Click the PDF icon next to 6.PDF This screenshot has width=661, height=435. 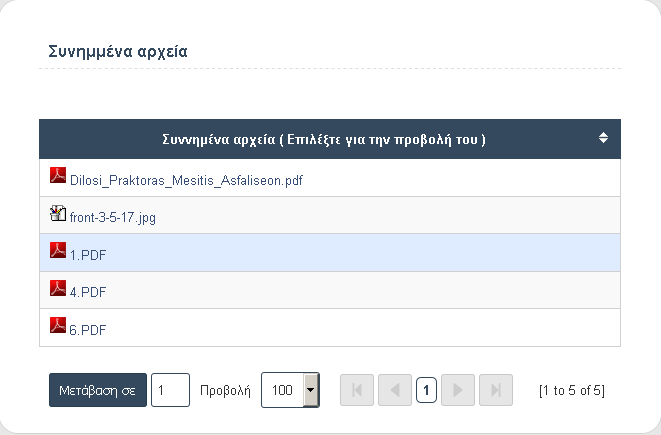pos(58,325)
